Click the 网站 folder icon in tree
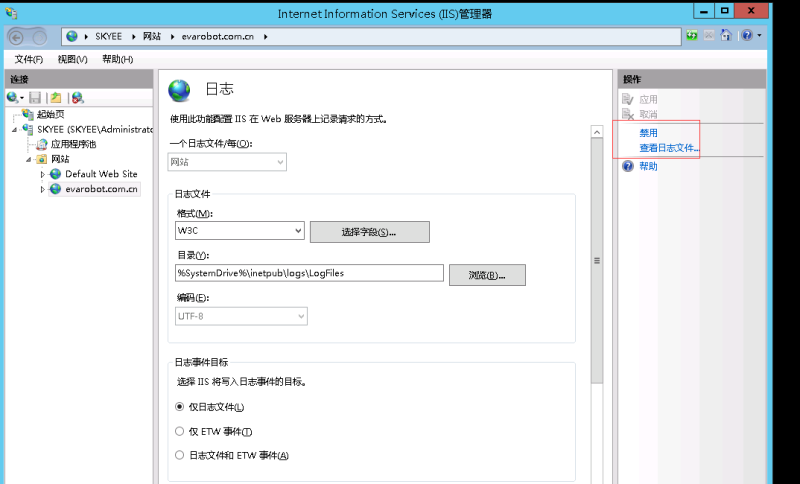 [42, 159]
